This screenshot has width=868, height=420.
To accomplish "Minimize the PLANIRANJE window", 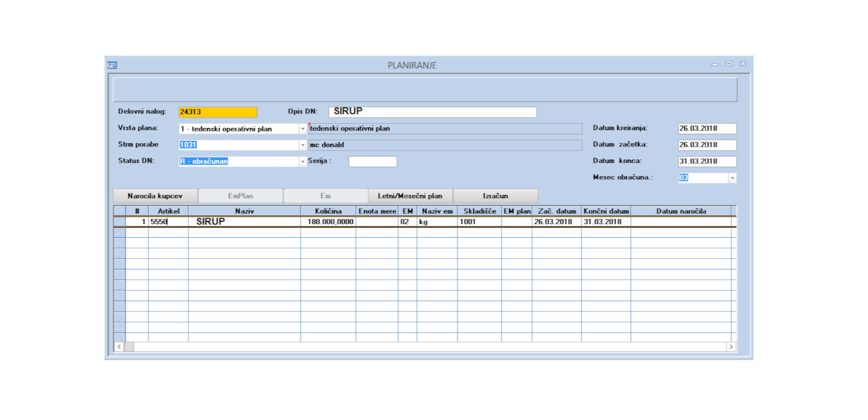I will (715, 64).
